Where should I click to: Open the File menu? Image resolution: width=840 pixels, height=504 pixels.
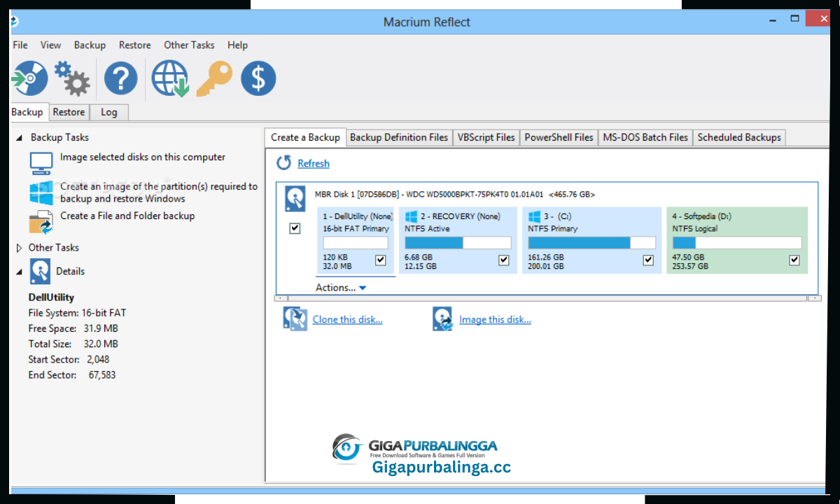point(20,45)
